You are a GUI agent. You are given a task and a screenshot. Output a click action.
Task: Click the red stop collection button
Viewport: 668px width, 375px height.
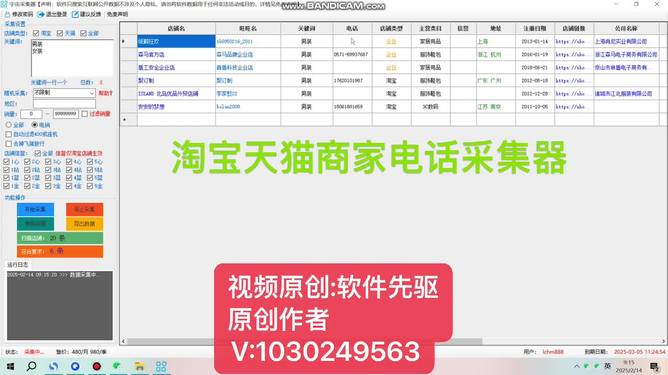[x=84, y=209]
